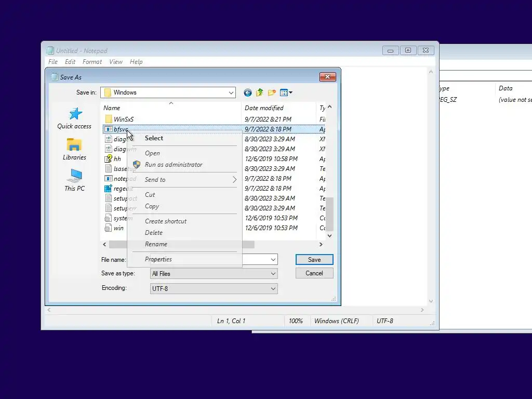532x399 pixels.
Task: Open the View Menu icon in Save As
Action: pos(286,92)
